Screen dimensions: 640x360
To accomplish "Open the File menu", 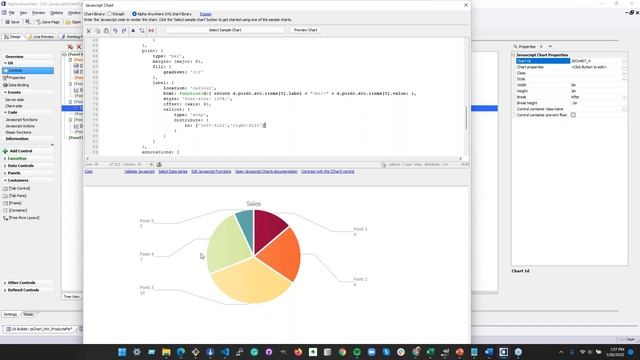I will pyautogui.click(x=11, y=13).
